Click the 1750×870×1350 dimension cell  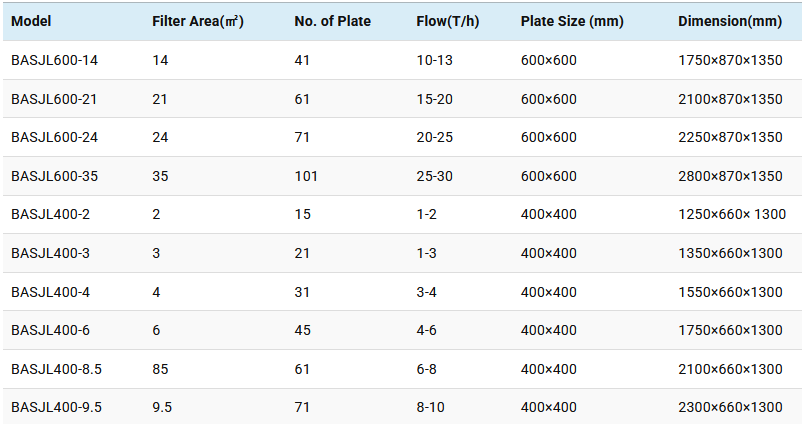click(x=730, y=60)
